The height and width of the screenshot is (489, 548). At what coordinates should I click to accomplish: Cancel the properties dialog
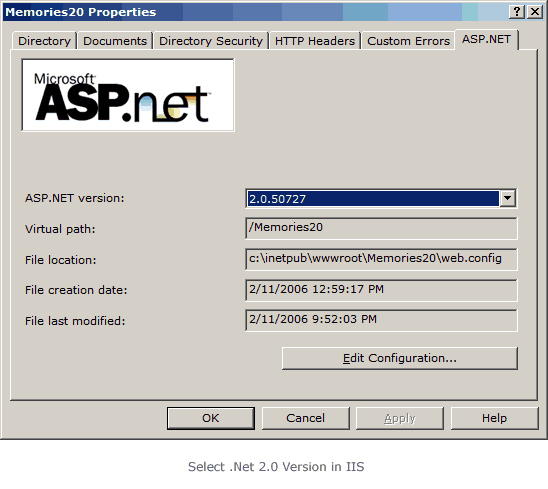pos(305,418)
